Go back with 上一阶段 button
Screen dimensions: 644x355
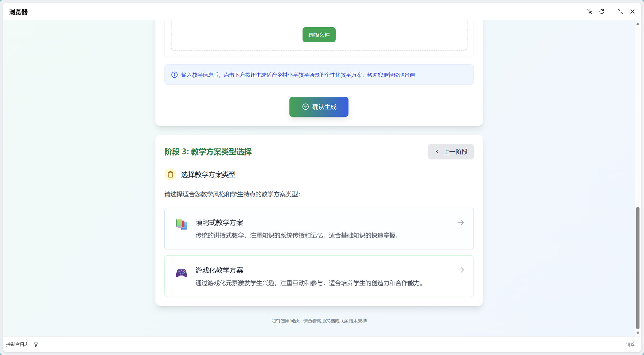tap(450, 152)
